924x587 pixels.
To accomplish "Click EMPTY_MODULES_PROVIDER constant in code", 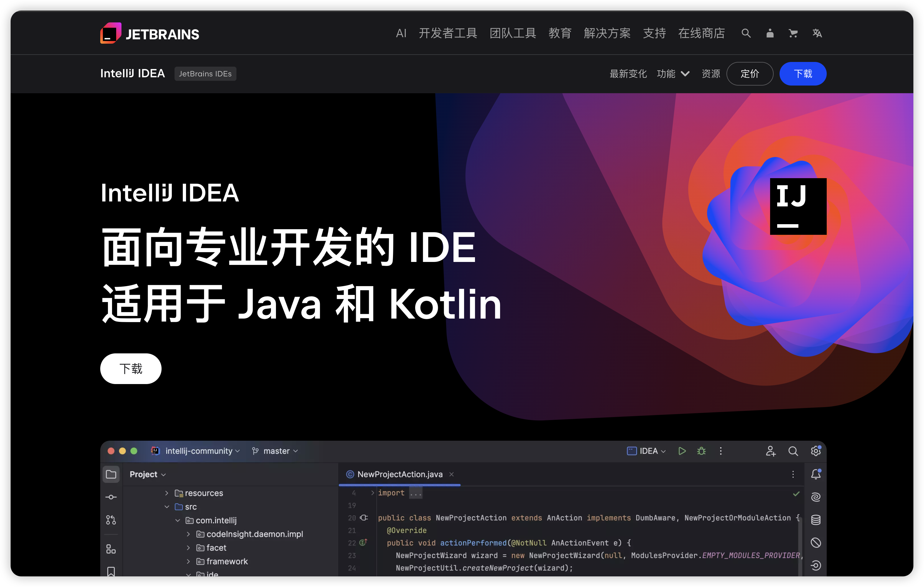I will tap(751, 555).
